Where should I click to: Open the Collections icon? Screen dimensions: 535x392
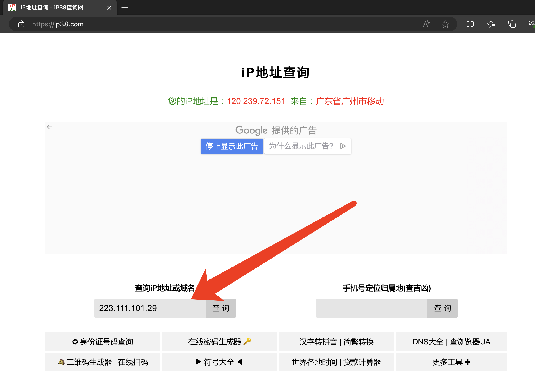tap(512, 24)
